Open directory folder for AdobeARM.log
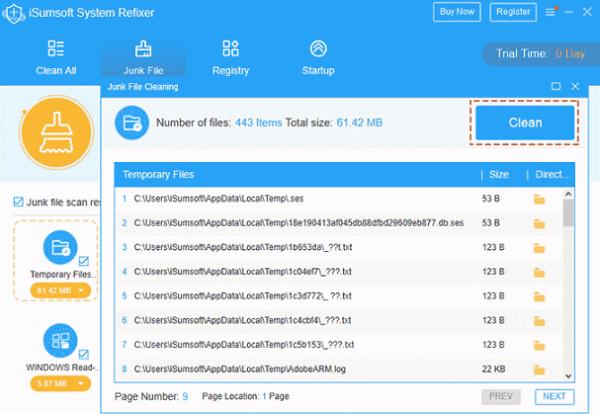600x414 pixels. click(x=540, y=368)
